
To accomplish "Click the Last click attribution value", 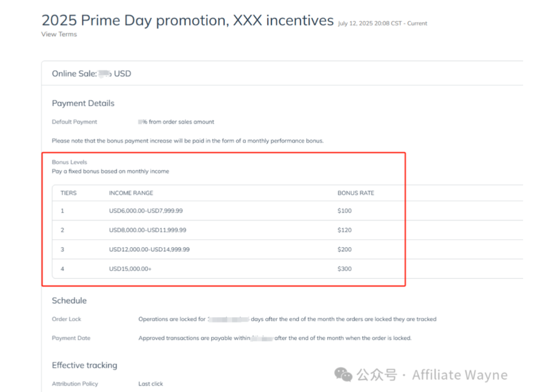I will click(x=151, y=384).
